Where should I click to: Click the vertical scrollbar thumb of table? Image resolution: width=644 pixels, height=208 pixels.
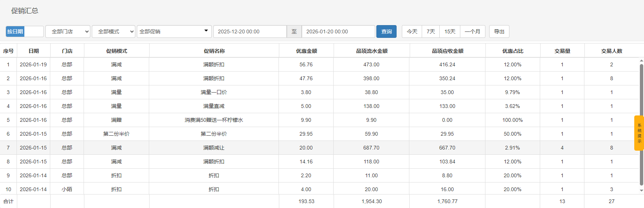pyautogui.click(x=641, y=124)
